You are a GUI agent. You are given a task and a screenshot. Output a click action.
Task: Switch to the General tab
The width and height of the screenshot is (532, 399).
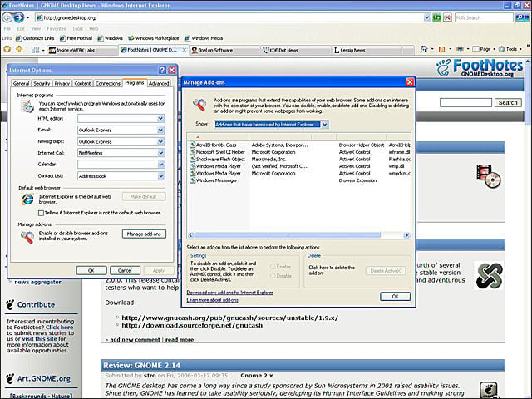coord(21,83)
